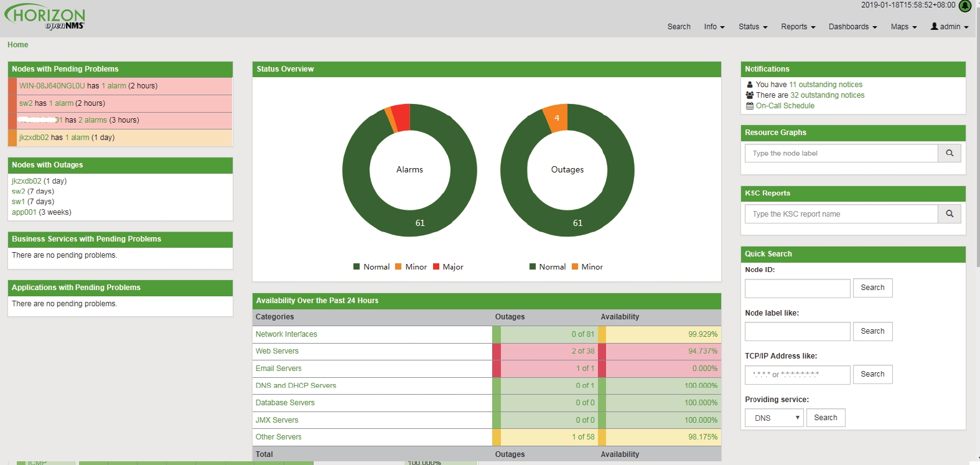This screenshot has height=465, width=980.
Task: Expand the Dashboards dropdown menu
Action: [x=852, y=27]
